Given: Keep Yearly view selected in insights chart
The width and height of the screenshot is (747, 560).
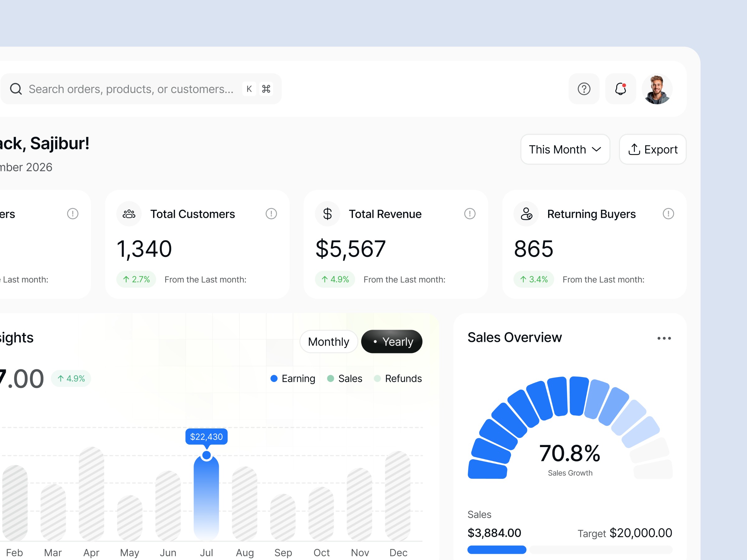Looking at the screenshot, I should [x=392, y=342].
